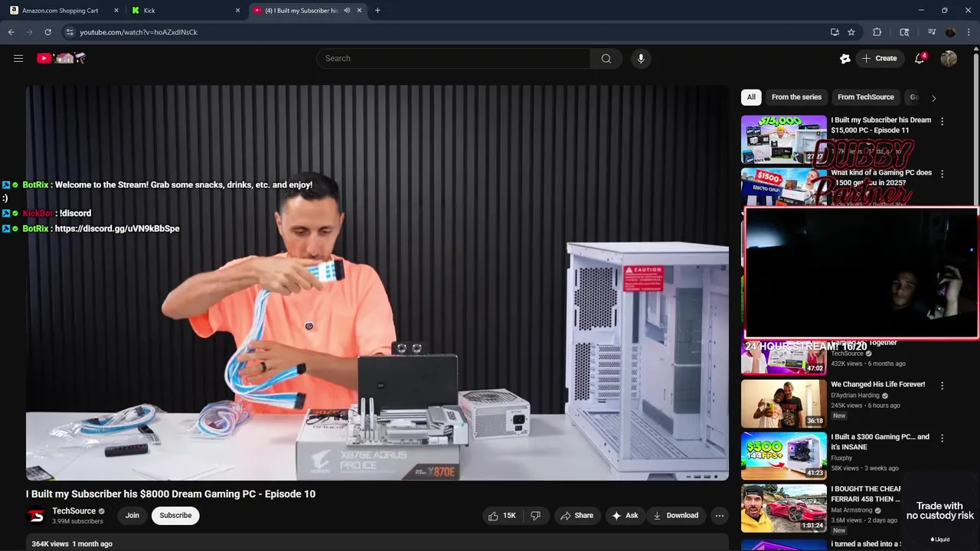Open YouTube notifications bell
Viewport: 980px width, 551px height.
(x=920, y=58)
